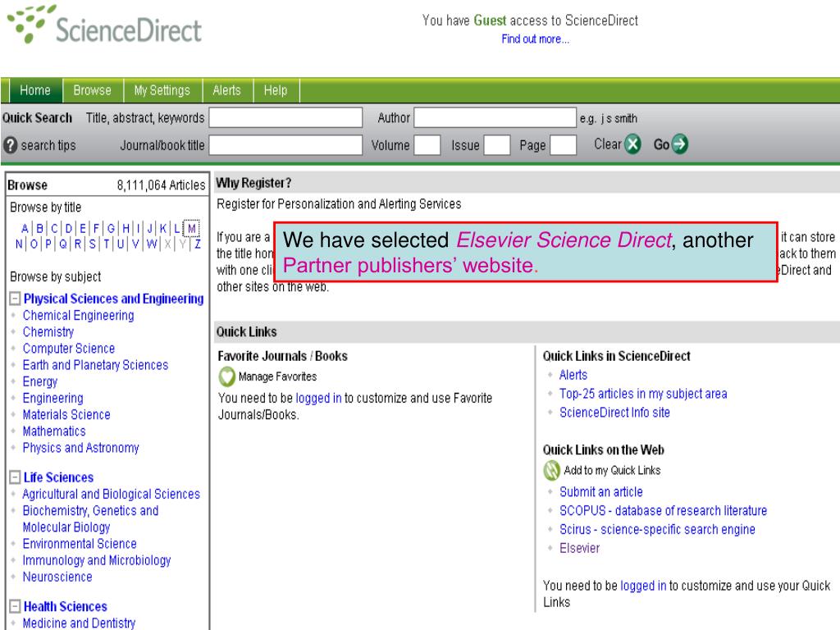Screen dimensions: 840x630
Task: Click the Issue input box
Action: click(x=496, y=145)
